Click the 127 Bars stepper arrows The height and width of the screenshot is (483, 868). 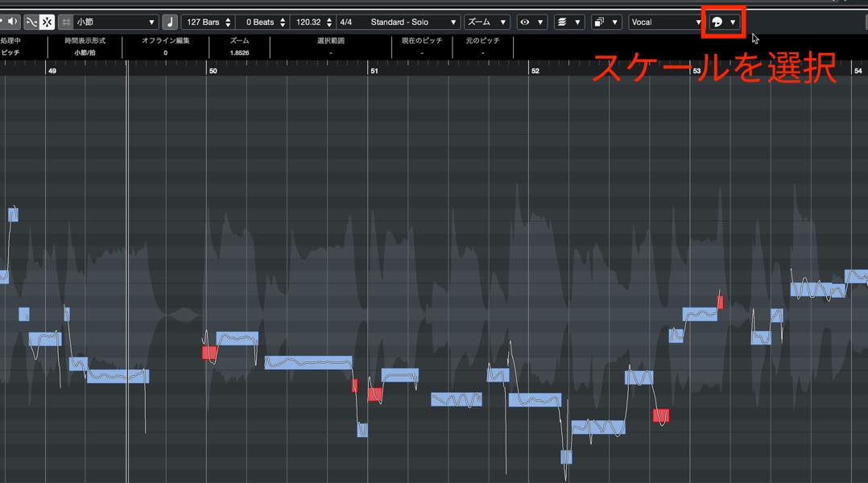[228, 22]
